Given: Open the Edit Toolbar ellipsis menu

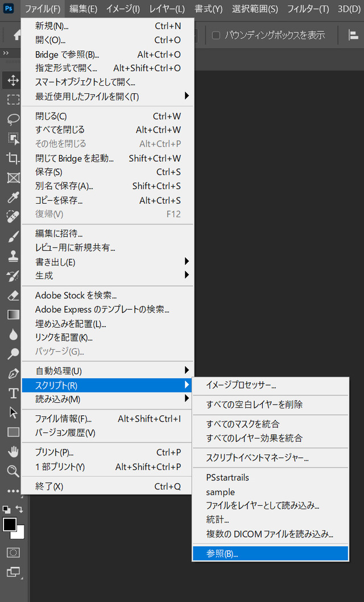Looking at the screenshot, I should 13,491.
